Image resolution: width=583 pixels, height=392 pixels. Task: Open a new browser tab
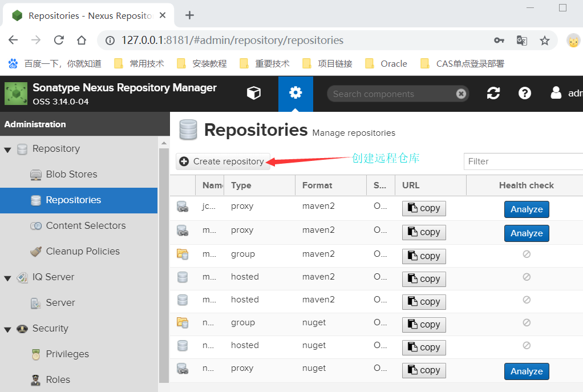coord(189,15)
